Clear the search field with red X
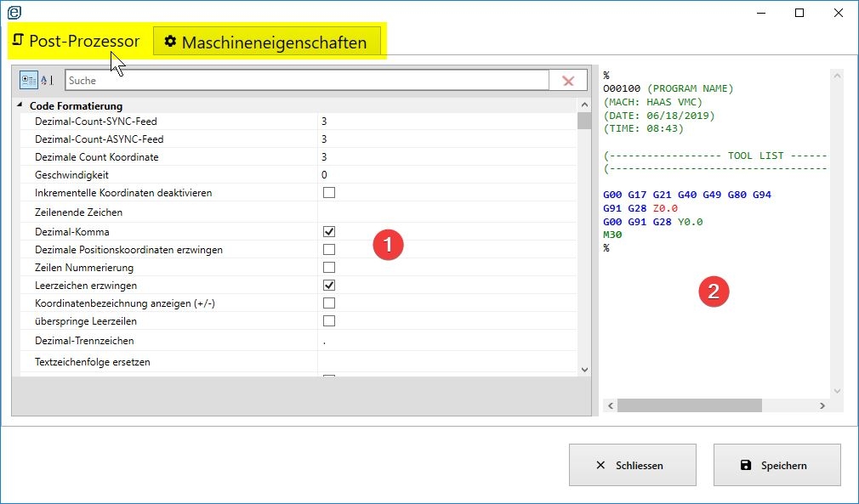859x504 pixels. click(x=568, y=81)
